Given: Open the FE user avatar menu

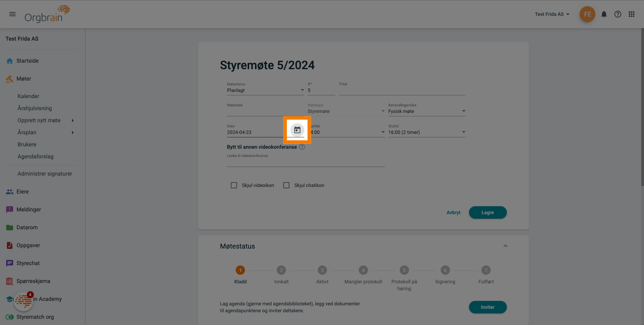Looking at the screenshot, I should pyautogui.click(x=587, y=14).
